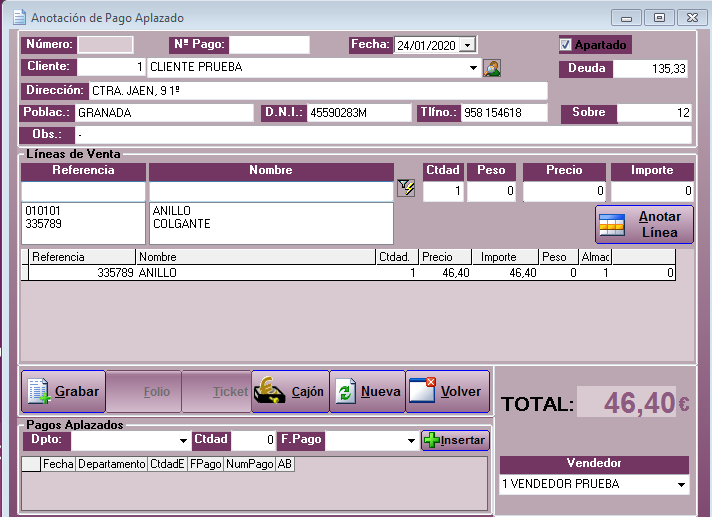Start a new entry with Nueva

tap(367, 391)
